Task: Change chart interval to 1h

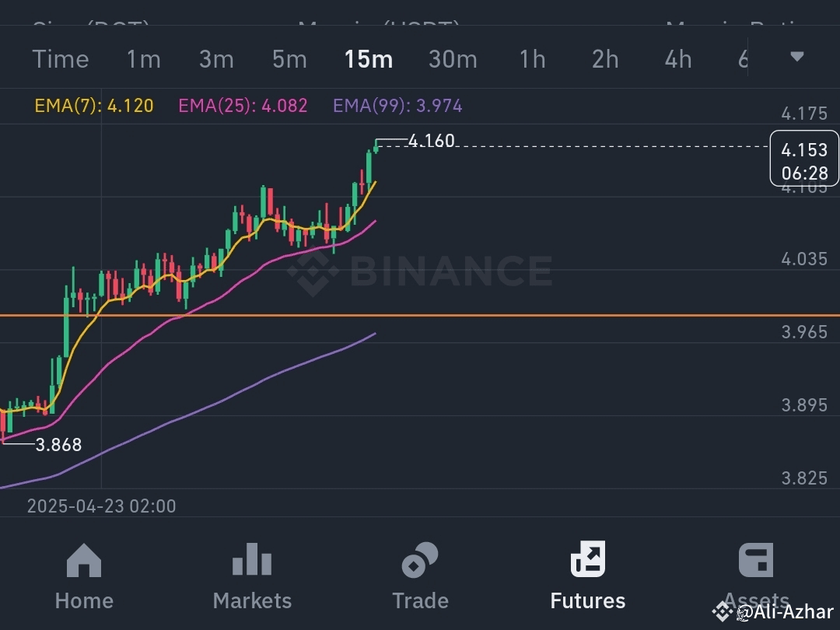Action: click(533, 59)
